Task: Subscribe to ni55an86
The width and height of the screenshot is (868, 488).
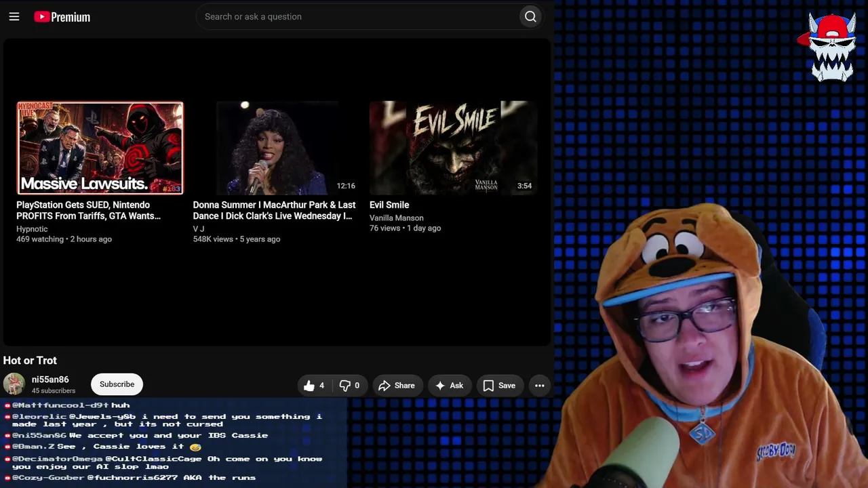Action: tap(117, 384)
